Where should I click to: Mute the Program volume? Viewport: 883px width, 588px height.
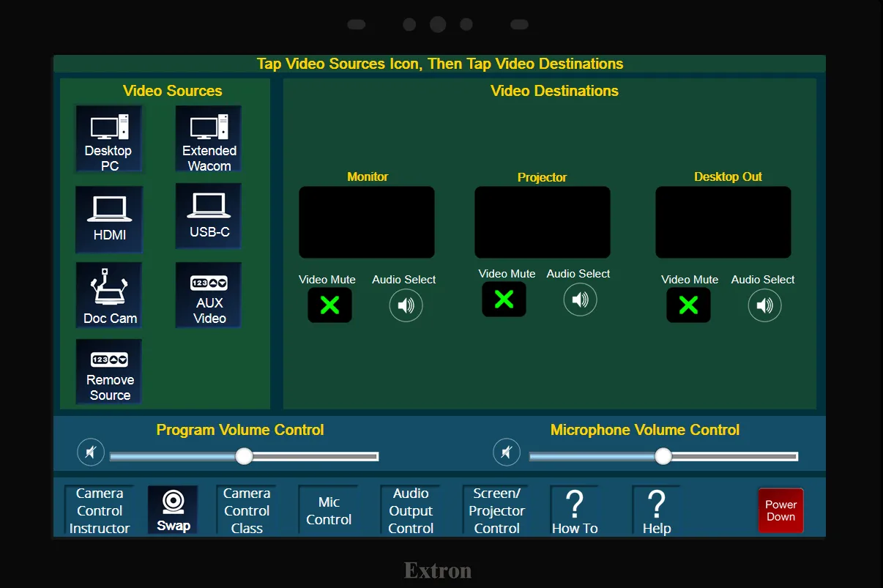[91, 453]
